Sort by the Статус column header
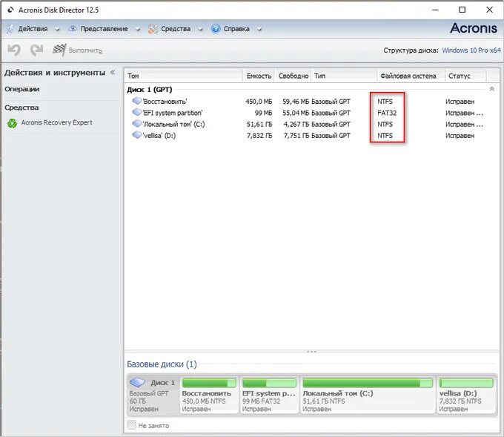This screenshot has width=504, height=437. click(465, 76)
